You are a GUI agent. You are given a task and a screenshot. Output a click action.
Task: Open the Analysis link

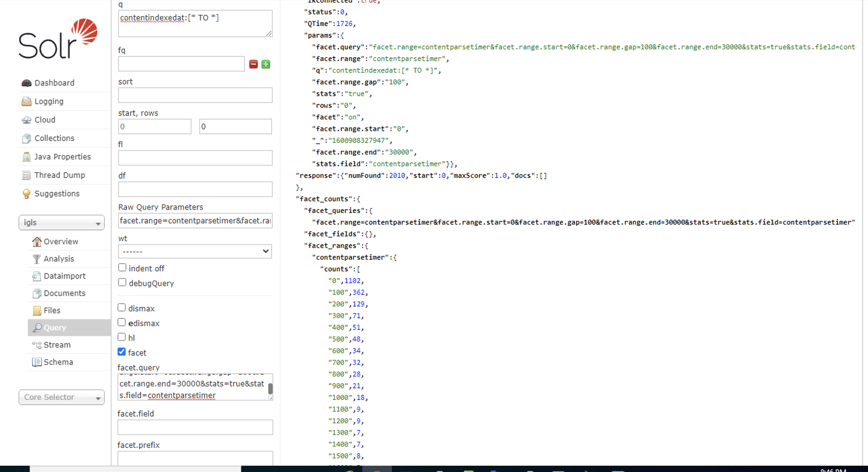click(59, 259)
